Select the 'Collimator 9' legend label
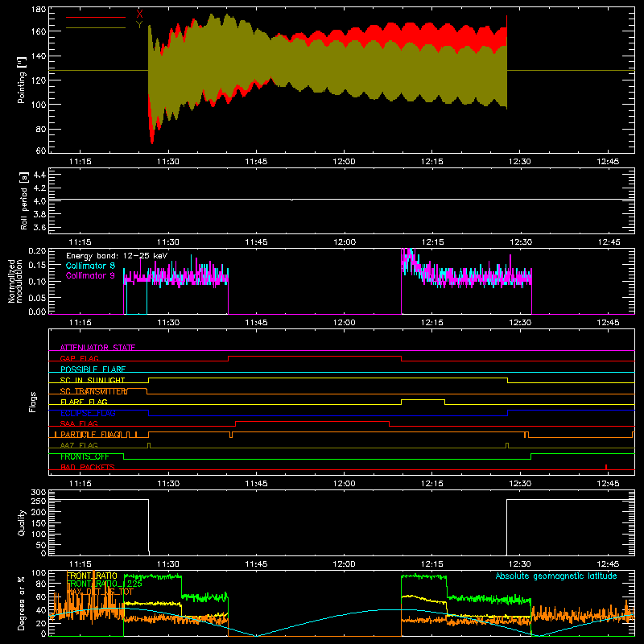 [x=90, y=275]
